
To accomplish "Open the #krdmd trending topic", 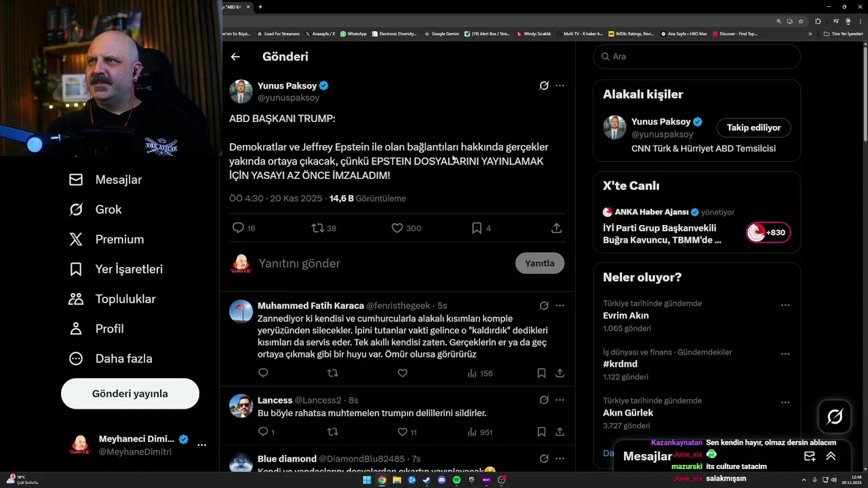I will 620,364.
